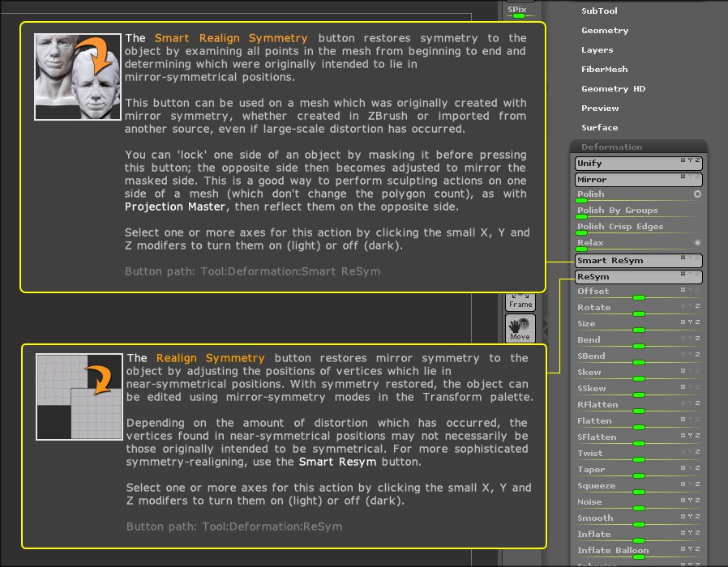Click the Smart Realign Symmetry head thumbnail
Screen dimensions: 728x567
pyautogui.click(x=78, y=77)
